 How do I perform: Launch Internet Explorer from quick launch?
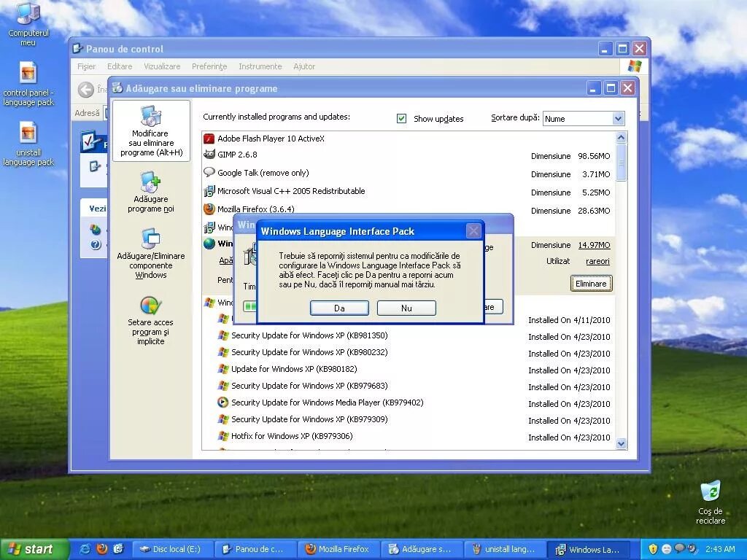pyautogui.click(x=85, y=549)
